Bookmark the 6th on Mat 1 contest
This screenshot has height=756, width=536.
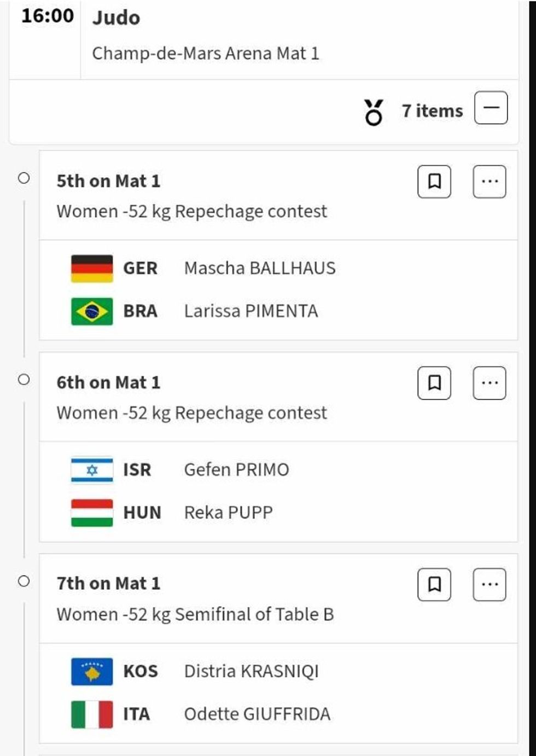pyautogui.click(x=434, y=383)
